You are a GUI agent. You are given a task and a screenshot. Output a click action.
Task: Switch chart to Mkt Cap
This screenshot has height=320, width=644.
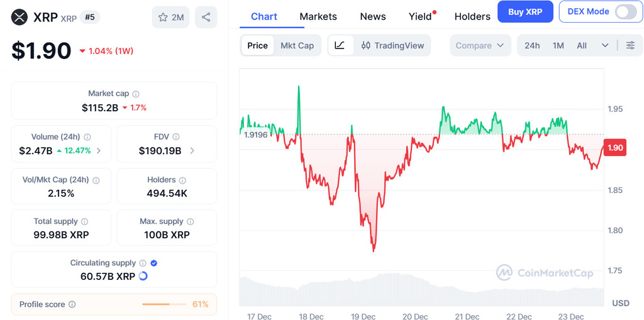pyautogui.click(x=297, y=45)
